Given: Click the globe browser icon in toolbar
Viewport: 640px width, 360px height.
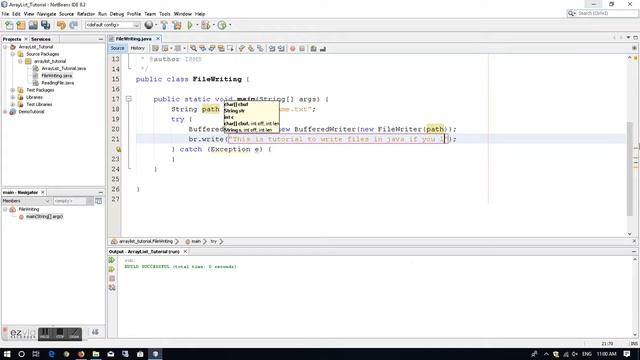Looking at the screenshot, I should 149,25.
